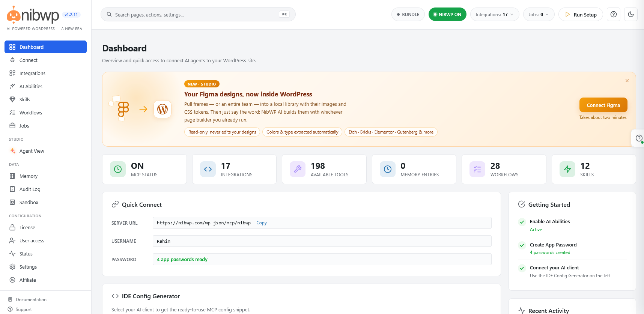The width and height of the screenshot is (644, 314).
Task: Click the MCP Status clock icon
Action: 118,169
